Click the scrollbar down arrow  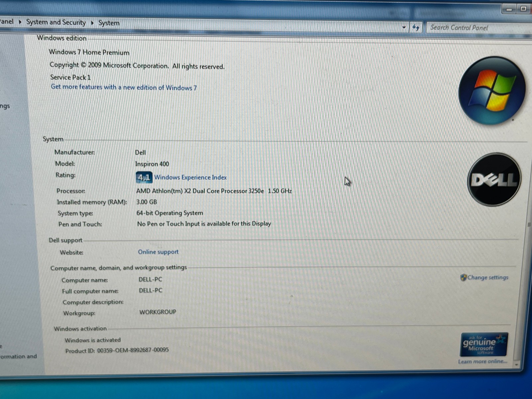coord(516,364)
